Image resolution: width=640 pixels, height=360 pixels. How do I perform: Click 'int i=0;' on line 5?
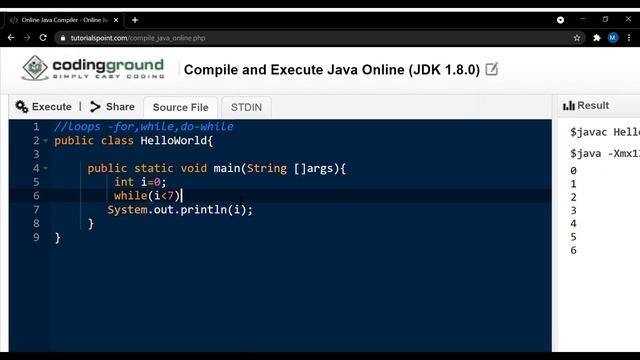(140, 182)
